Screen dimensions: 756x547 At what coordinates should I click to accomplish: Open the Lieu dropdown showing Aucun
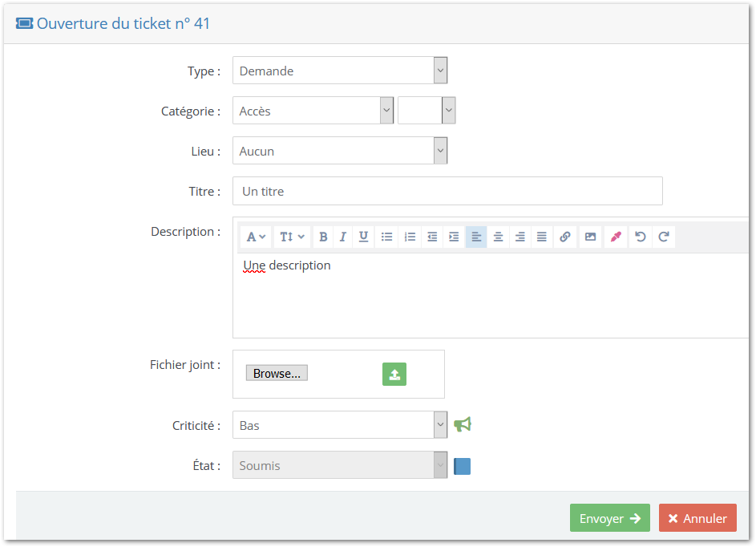click(x=340, y=151)
